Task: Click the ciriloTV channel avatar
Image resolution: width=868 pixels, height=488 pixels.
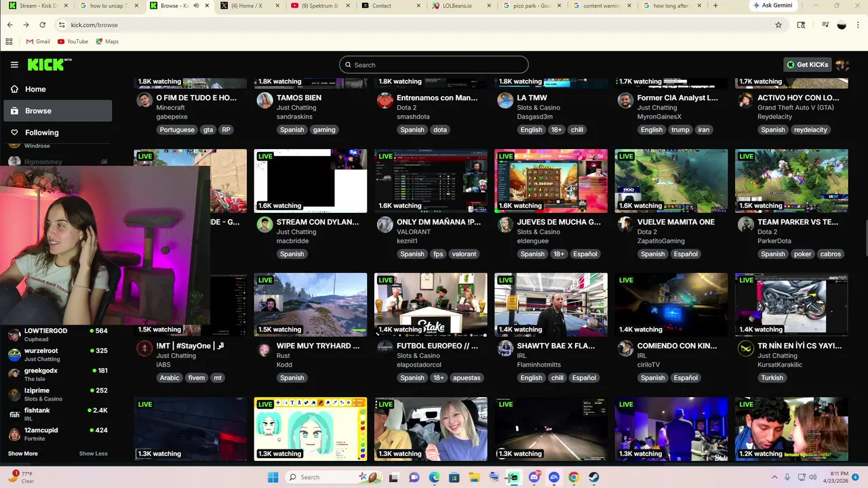Action: pos(625,348)
